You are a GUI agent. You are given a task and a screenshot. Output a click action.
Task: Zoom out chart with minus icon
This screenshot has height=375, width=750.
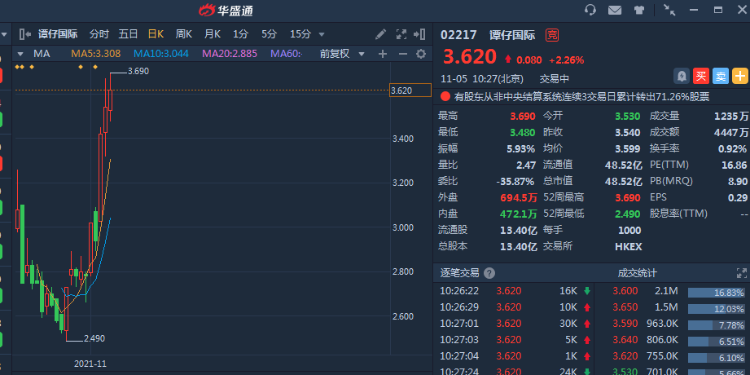pyautogui.click(x=403, y=54)
